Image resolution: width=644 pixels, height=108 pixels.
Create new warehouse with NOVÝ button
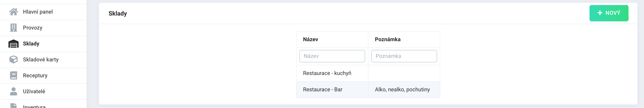point(609,13)
